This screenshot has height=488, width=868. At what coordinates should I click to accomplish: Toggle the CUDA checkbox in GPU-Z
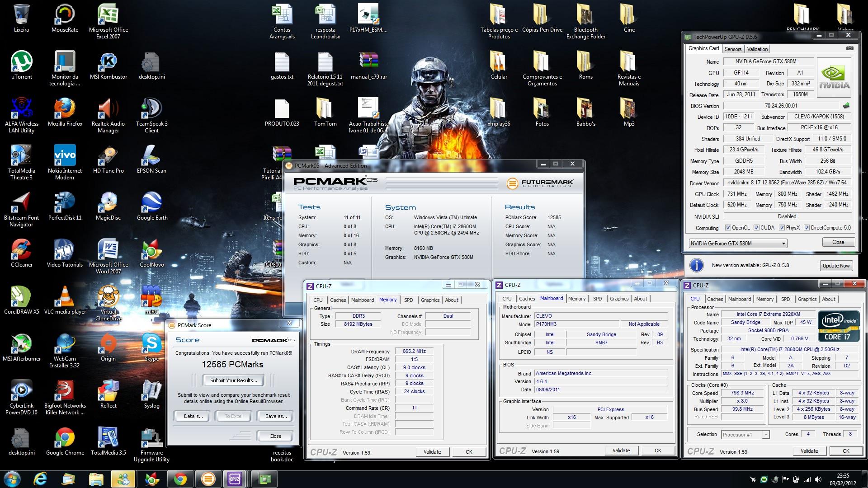pos(757,228)
